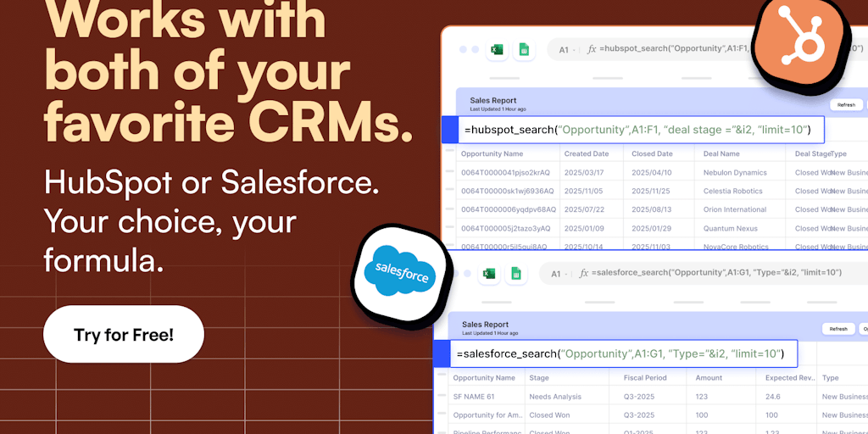The height and width of the screenshot is (434, 868).
Task: Open the A1 name box in the Salesforce sheet
Action: 559,274
